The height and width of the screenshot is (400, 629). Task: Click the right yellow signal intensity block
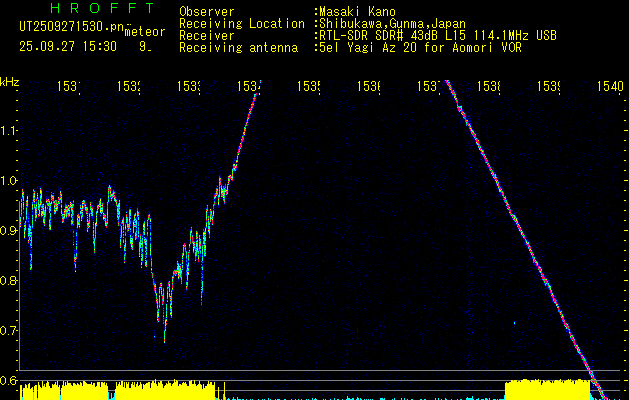(547, 389)
